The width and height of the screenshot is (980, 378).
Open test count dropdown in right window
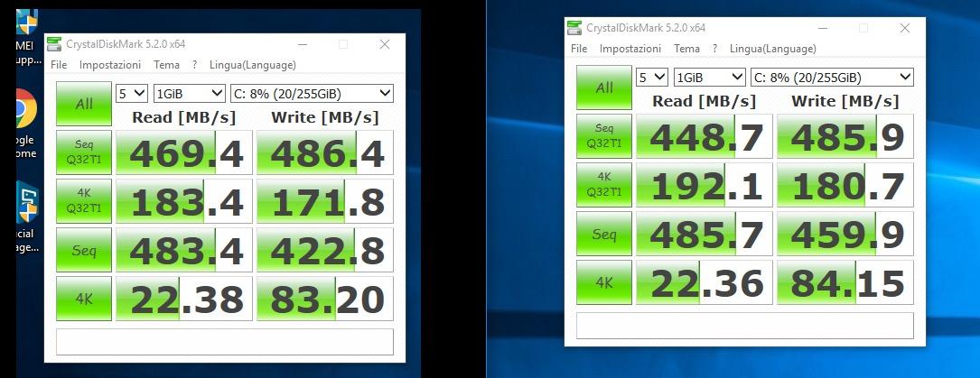(x=652, y=78)
